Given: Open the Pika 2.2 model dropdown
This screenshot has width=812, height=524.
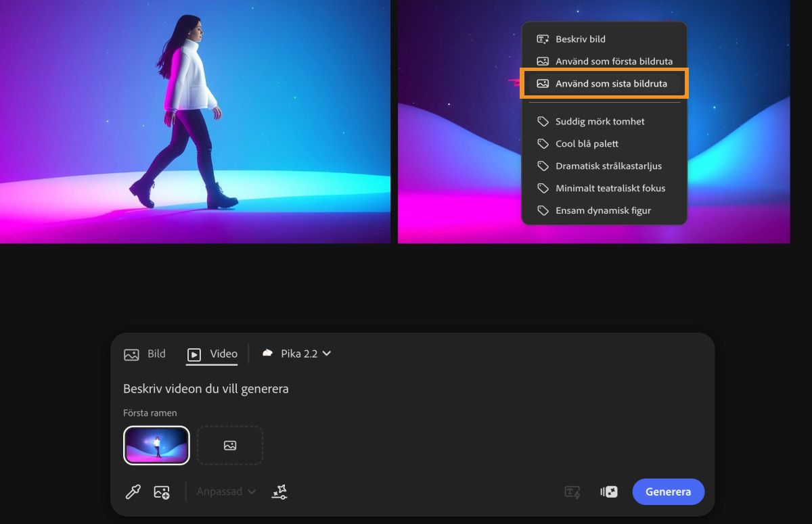Looking at the screenshot, I should 297,354.
